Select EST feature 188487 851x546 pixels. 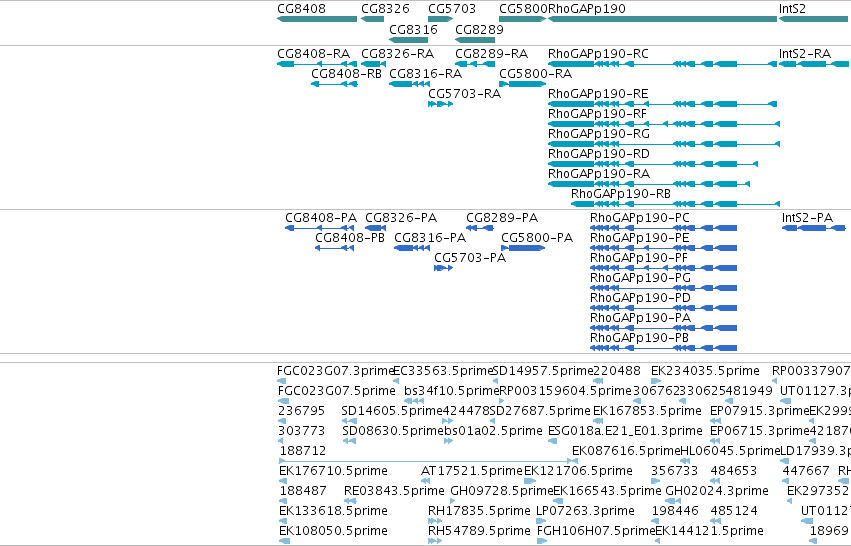click(283, 501)
